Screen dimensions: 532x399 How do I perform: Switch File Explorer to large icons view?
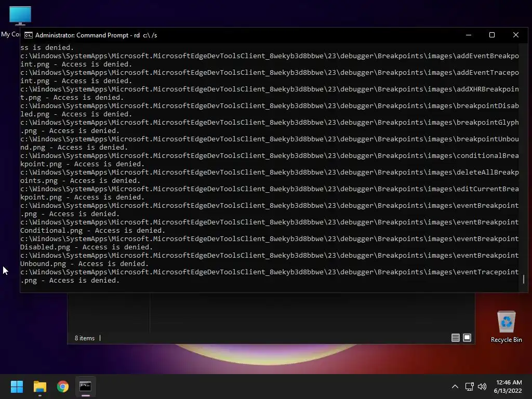coord(467,338)
